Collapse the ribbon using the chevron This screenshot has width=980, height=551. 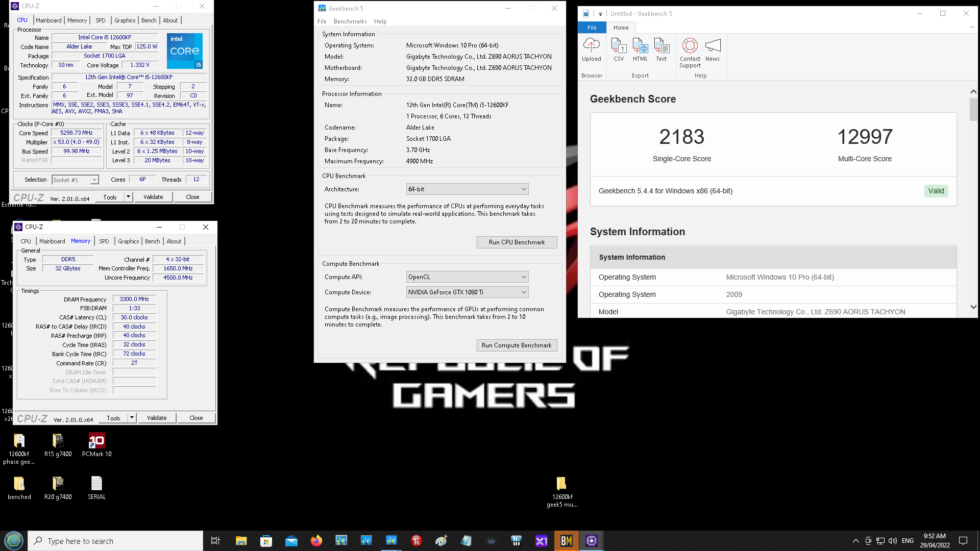[972, 28]
